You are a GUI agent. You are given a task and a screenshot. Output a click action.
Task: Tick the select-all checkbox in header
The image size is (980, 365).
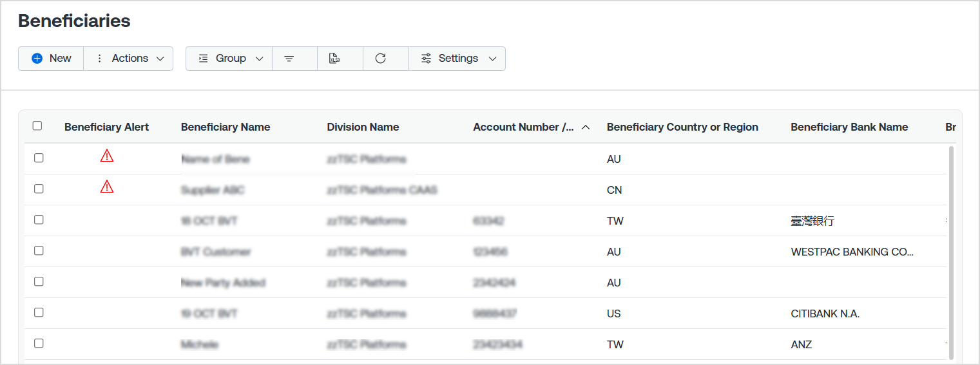pos(37,126)
